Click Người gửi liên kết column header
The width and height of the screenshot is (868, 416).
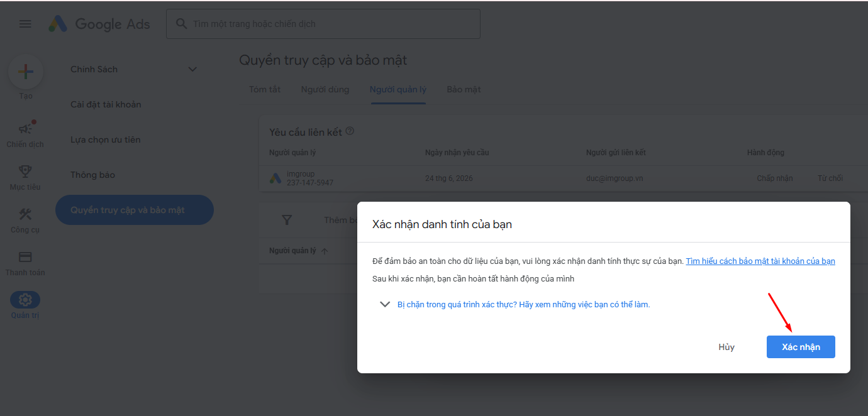point(616,153)
